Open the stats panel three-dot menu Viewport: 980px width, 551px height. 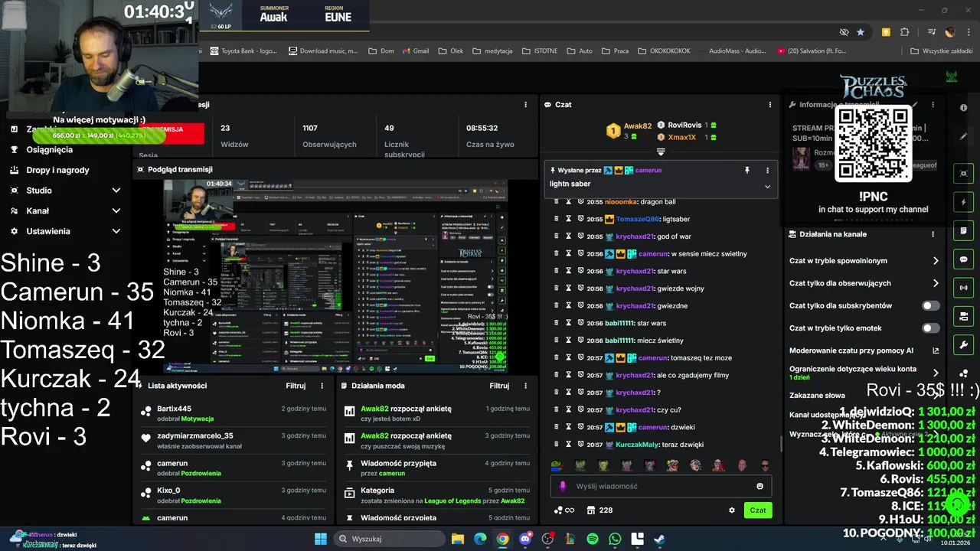[525, 104]
